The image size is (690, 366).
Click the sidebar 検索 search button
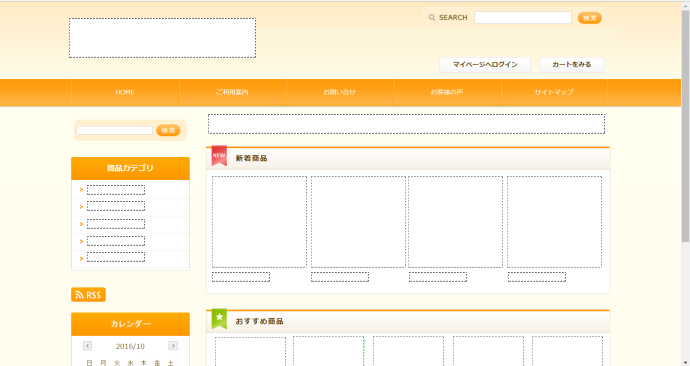tap(168, 130)
